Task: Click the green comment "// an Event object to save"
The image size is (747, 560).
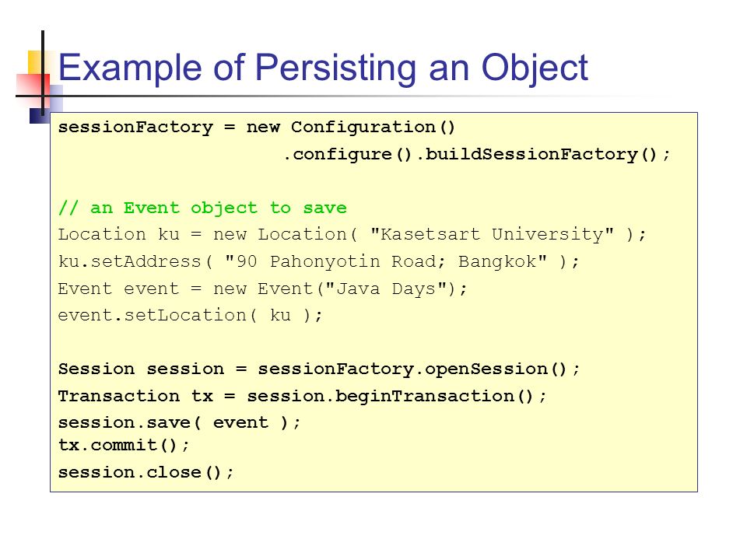Action: [202, 208]
